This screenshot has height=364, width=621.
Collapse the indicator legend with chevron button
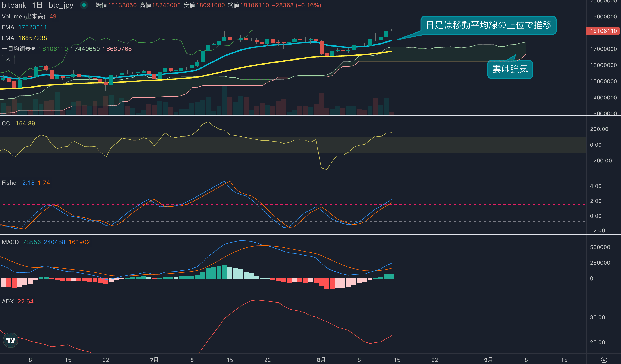8,60
